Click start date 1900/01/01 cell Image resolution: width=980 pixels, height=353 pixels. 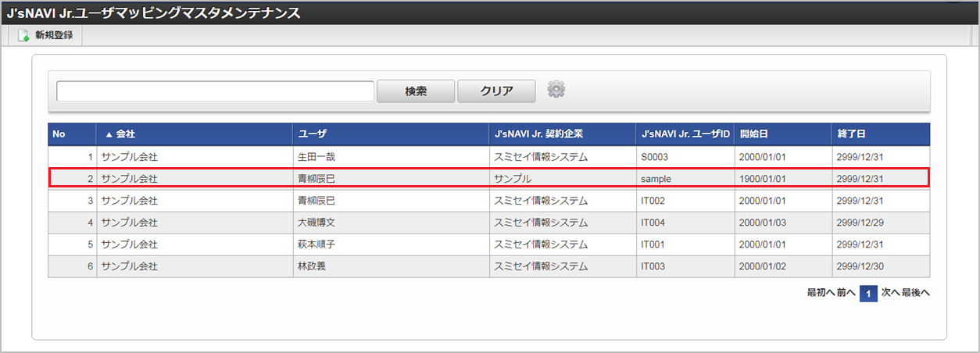[783, 179]
